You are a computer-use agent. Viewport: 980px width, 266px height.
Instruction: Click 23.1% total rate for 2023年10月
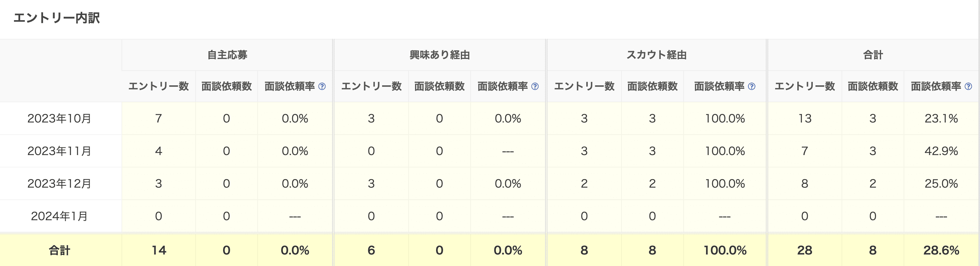point(941,118)
